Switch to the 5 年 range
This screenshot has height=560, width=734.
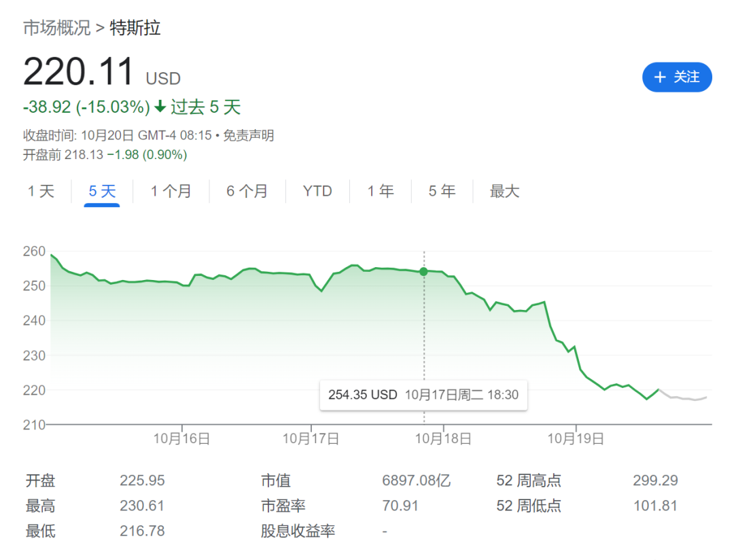[x=442, y=191]
